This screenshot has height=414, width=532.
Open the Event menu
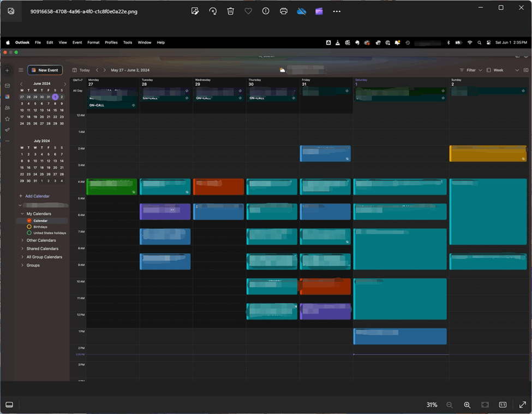coord(77,43)
